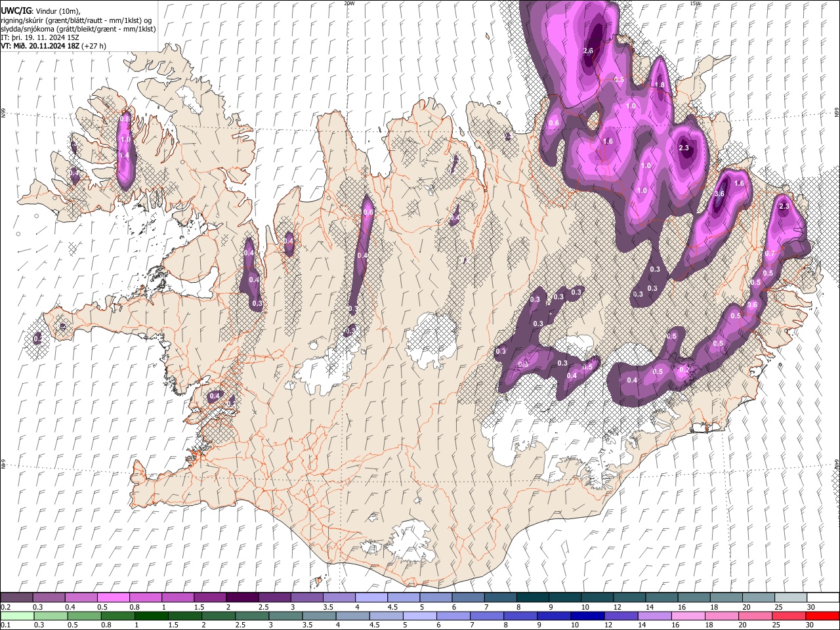The width and height of the screenshot is (840, 630).
Task: Pick the bright pink upper swatch between 0.5 and 0.8
Action: [x=113, y=597]
